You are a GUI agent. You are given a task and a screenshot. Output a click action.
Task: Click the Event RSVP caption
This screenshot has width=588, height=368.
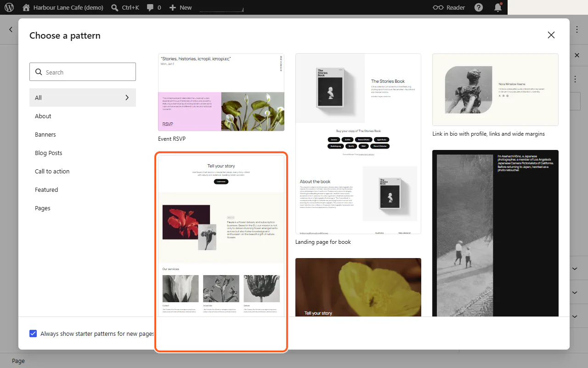click(x=172, y=138)
